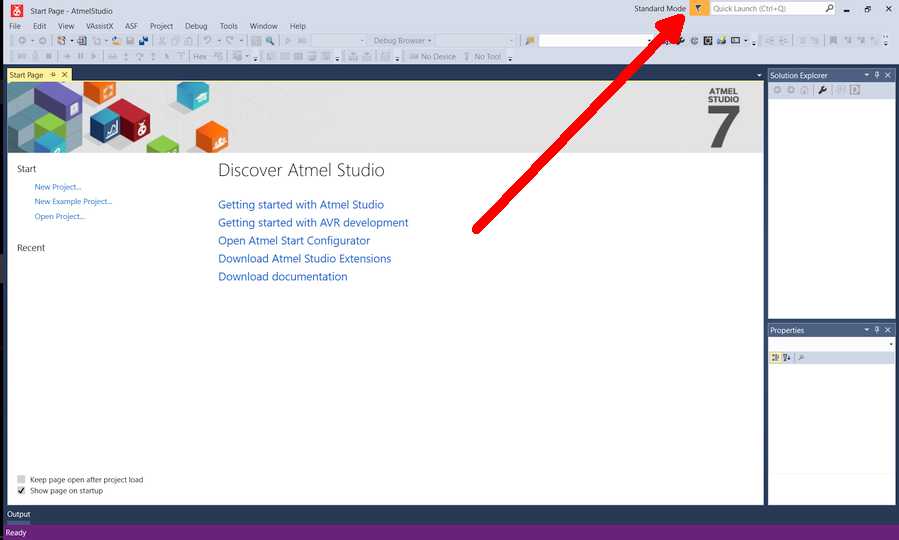Image resolution: width=899 pixels, height=540 pixels.
Task: Click the Find in Files magnifier icon
Action: click(x=269, y=41)
